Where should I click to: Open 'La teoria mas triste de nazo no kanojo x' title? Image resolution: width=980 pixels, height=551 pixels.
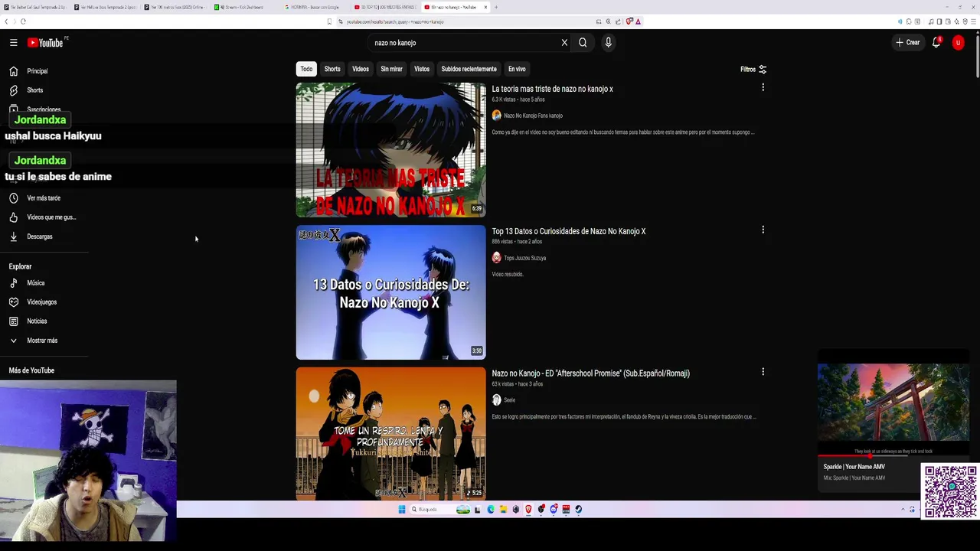coord(552,89)
